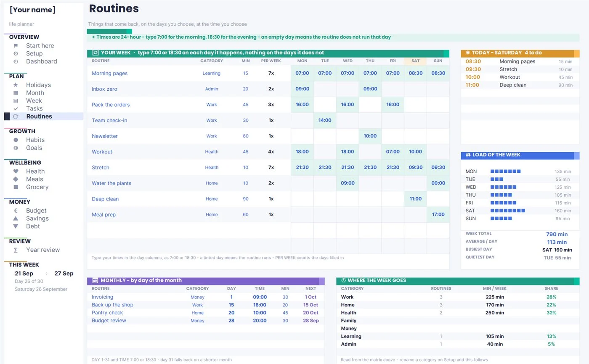Click the 4x per-week count for Workout

click(271, 152)
